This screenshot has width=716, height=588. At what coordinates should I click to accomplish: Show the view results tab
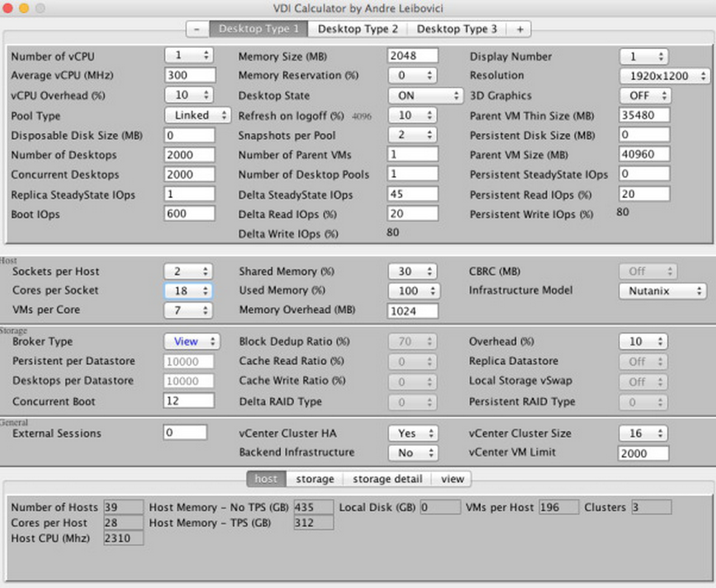tap(452, 479)
